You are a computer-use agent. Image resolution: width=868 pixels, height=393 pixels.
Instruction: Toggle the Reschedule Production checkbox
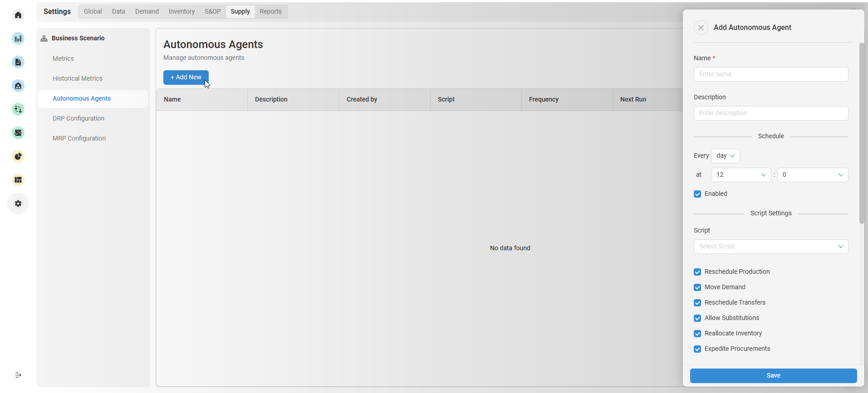coord(697,272)
